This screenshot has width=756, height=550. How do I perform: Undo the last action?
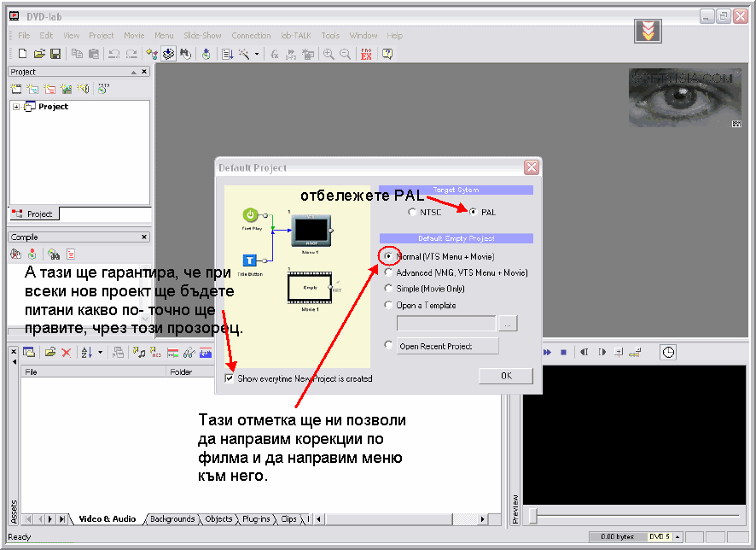pyautogui.click(x=114, y=54)
